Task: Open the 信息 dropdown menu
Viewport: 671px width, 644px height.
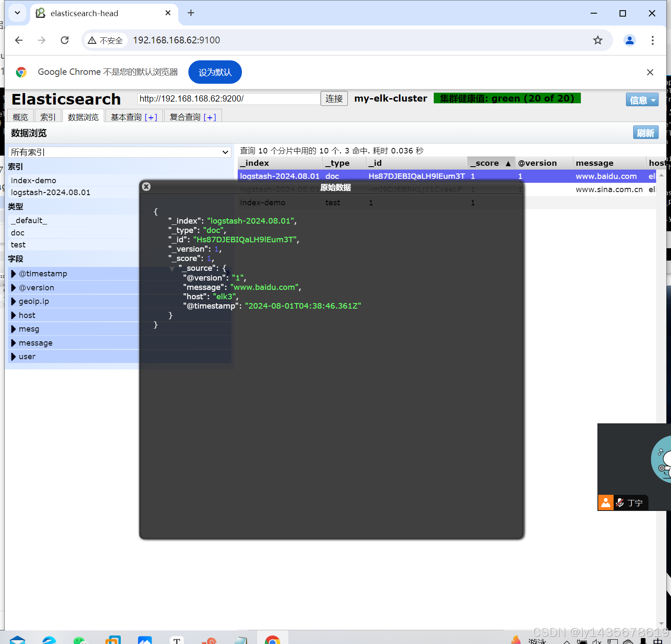Action: (x=642, y=100)
